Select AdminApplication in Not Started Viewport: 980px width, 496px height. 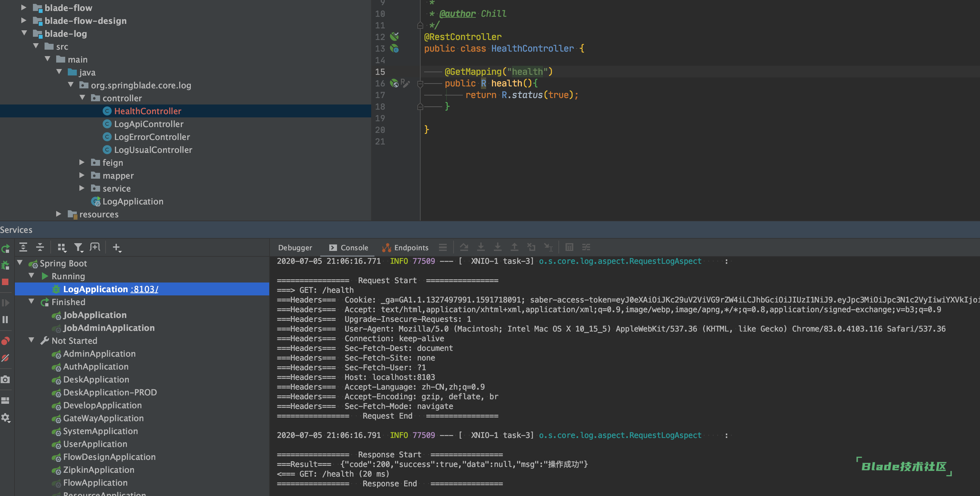(99, 354)
